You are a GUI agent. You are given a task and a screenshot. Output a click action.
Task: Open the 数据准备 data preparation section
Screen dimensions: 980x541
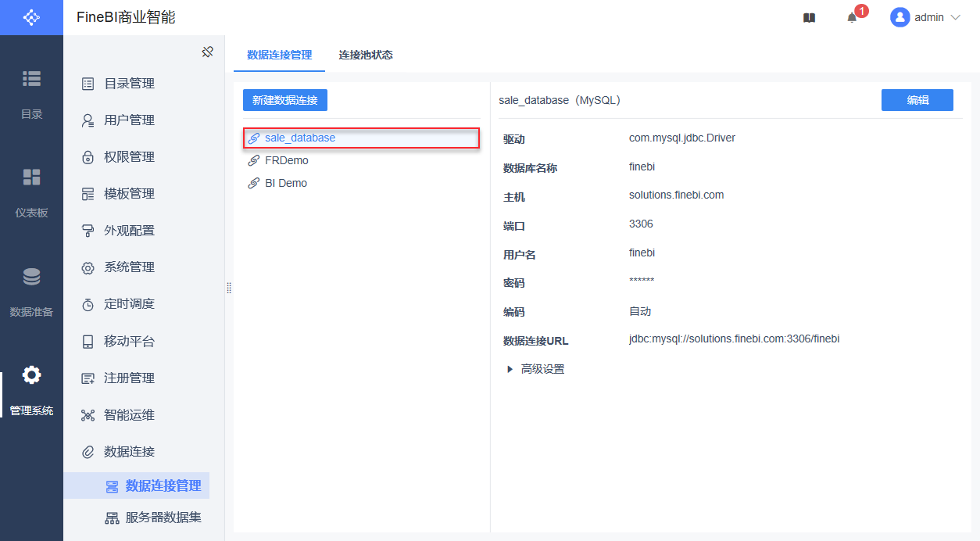31,292
